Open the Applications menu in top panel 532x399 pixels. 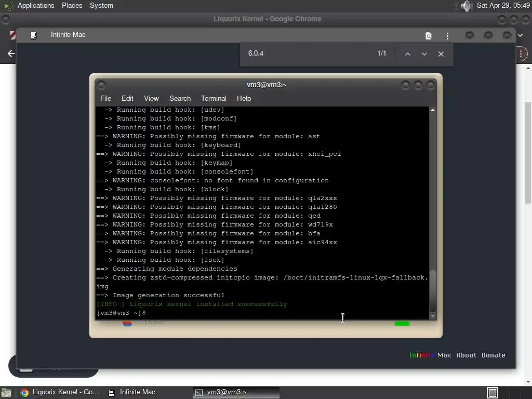36,5
